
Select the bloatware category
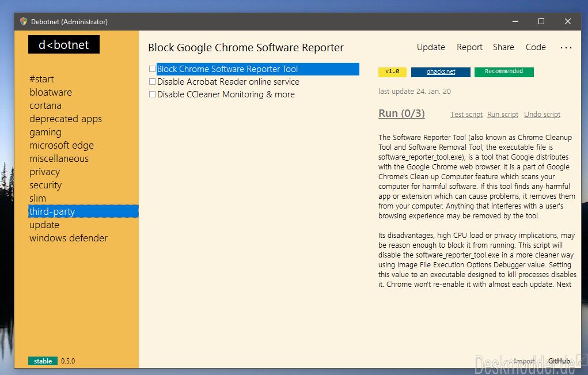tap(51, 92)
